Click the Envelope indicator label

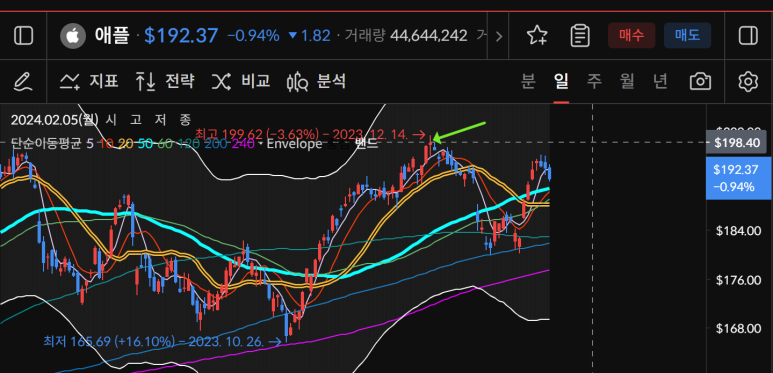pyautogui.click(x=294, y=144)
